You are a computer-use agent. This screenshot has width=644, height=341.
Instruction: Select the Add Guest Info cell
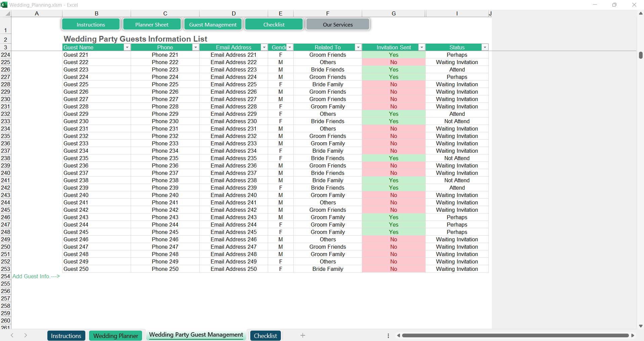point(36,276)
